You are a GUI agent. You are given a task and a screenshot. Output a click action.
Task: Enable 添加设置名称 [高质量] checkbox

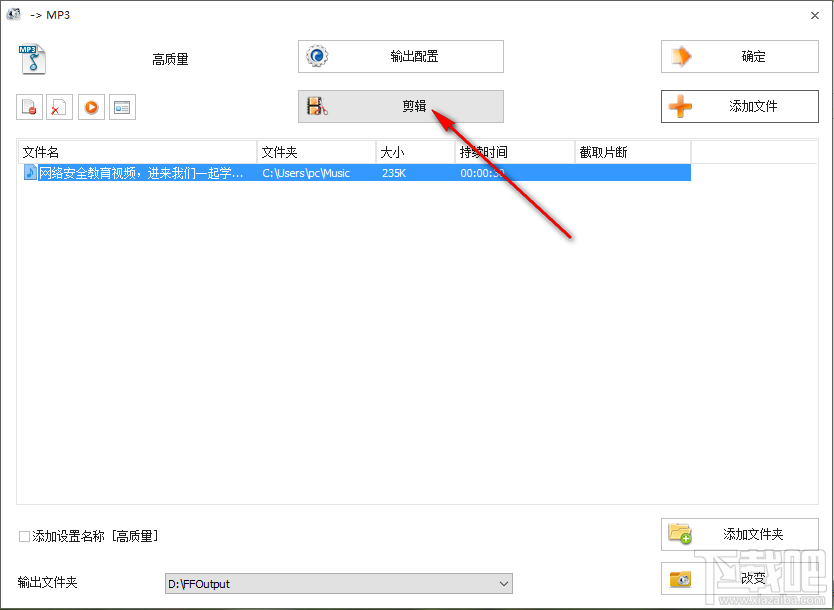pos(24,536)
